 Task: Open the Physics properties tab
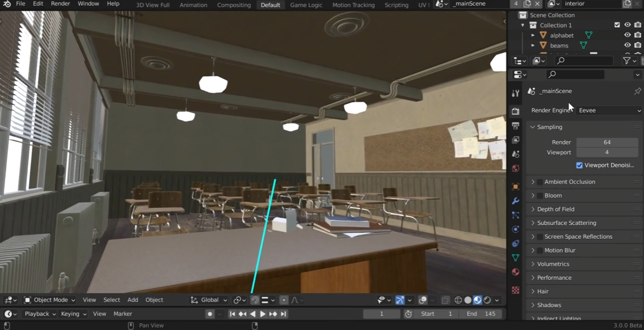pos(515,229)
